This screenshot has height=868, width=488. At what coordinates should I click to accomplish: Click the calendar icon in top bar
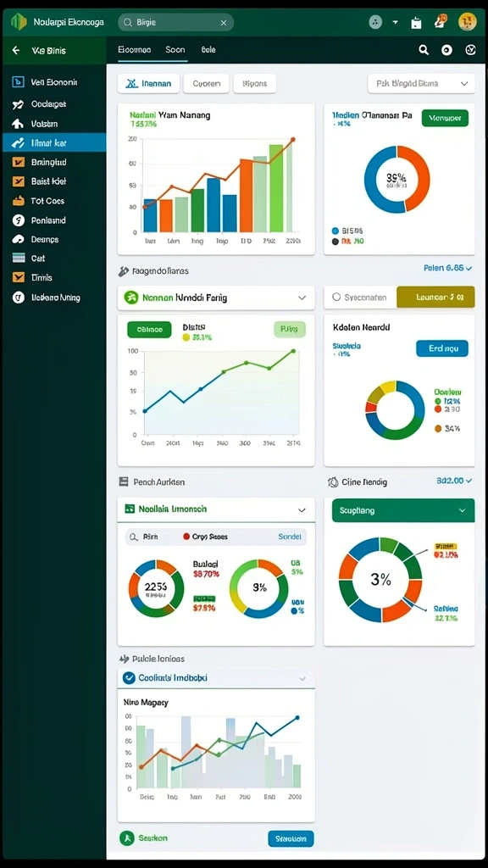pyautogui.click(x=417, y=23)
